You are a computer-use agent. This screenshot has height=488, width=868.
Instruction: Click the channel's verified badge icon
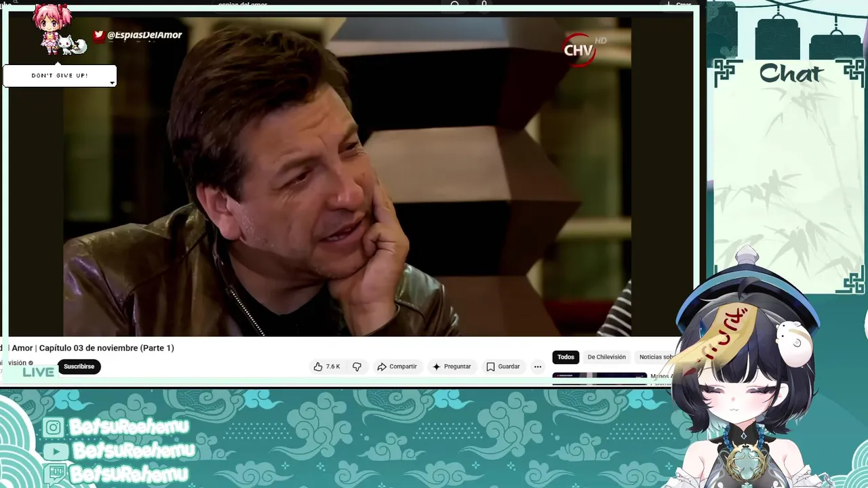coord(31,363)
